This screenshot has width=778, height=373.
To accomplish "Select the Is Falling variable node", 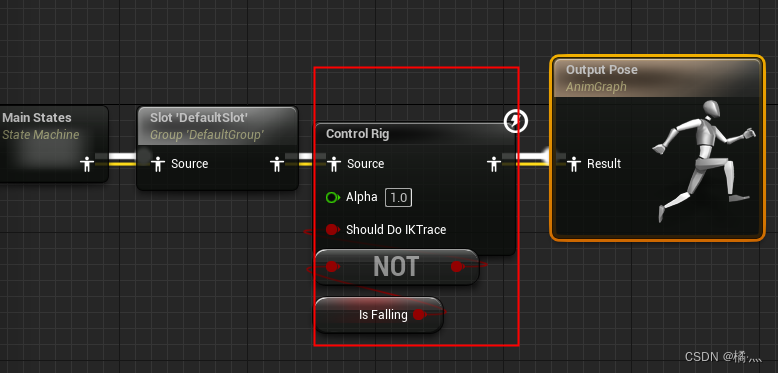I will point(379,315).
